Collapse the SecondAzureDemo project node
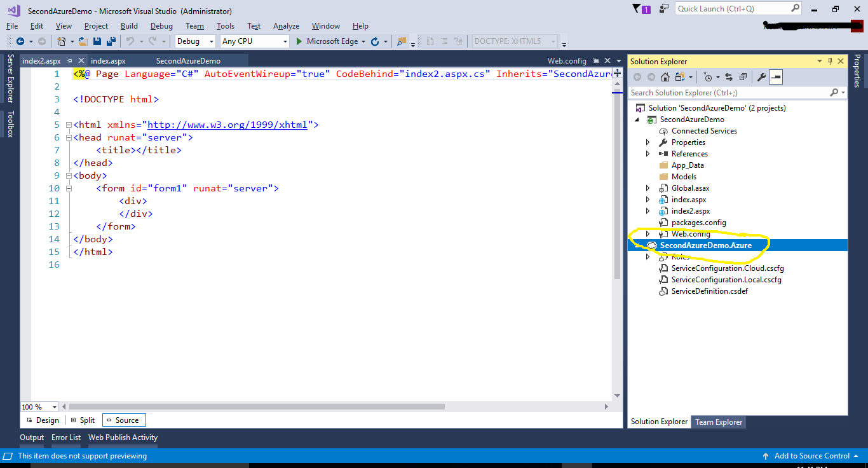This screenshot has width=868, height=468. (x=637, y=120)
